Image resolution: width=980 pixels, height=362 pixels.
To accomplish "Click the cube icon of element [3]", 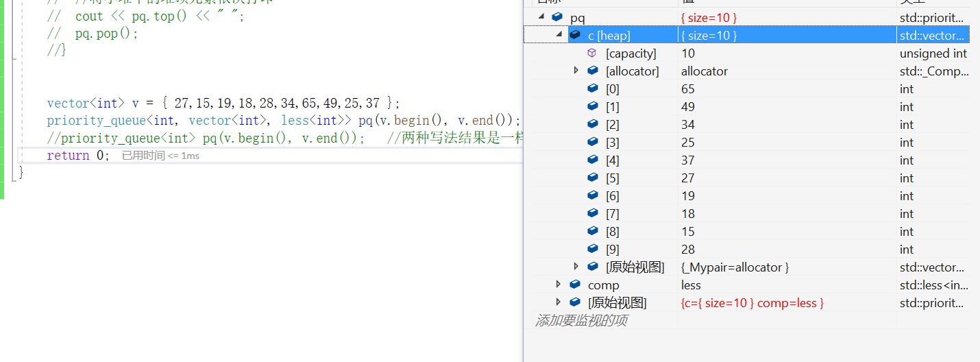I will click(x=593, y=142).
